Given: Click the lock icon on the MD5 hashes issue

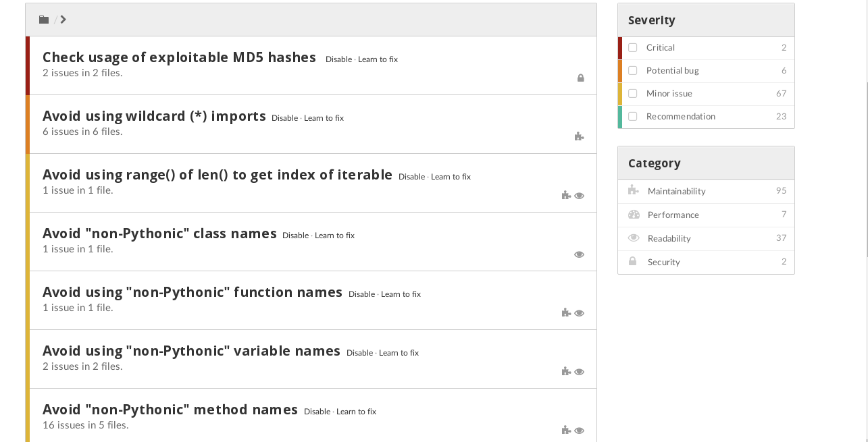Looking at the screenshot, I should [x=580, y=78].
